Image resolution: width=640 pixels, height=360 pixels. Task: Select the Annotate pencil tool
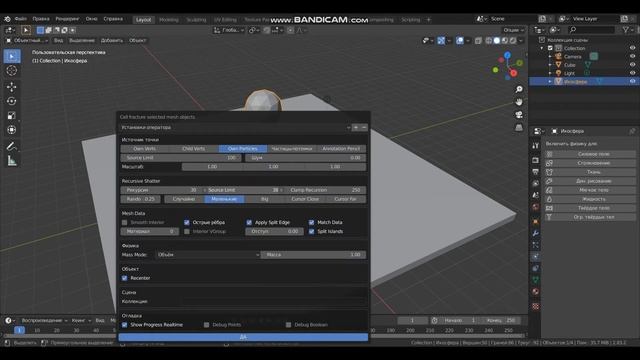(x=12, y=146)
